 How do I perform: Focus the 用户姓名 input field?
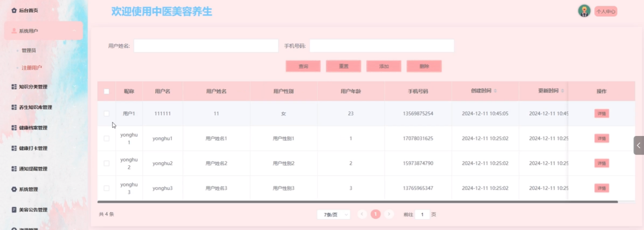[206, 46]
